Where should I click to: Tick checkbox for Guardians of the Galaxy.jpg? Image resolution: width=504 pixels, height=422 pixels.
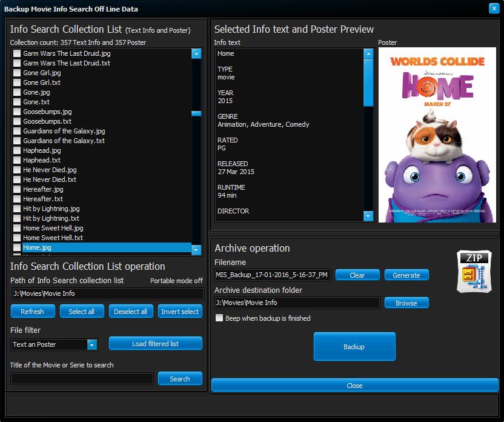click(x=17, y=131)
